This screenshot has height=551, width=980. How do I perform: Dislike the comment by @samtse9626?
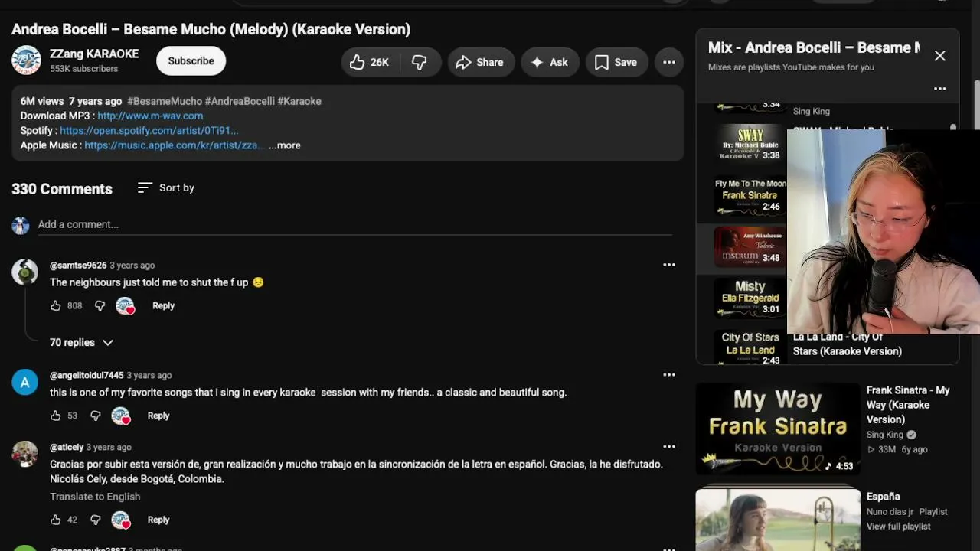[x=100, y=305]
